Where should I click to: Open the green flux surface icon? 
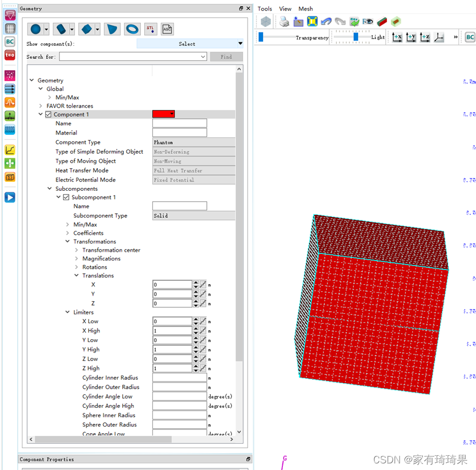[x=10, y=164]
